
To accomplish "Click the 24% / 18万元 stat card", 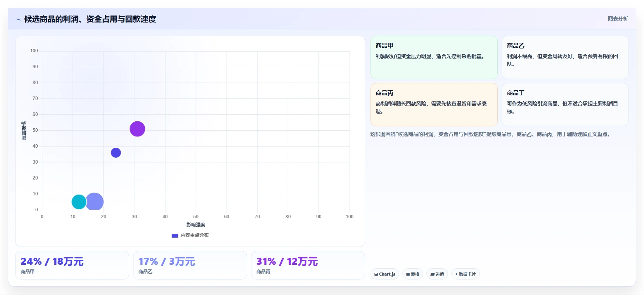I will pyautogui.click(x=72, y=265).
